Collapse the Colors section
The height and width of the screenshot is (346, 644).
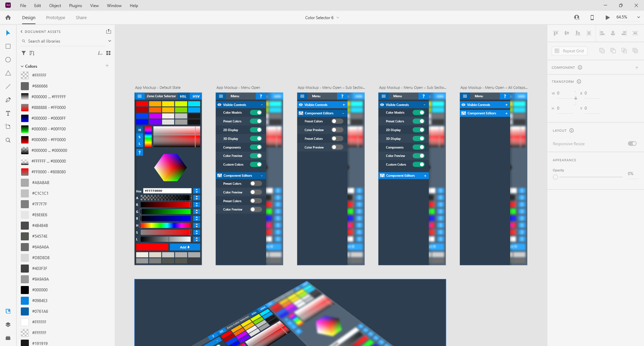click(22, 66)
